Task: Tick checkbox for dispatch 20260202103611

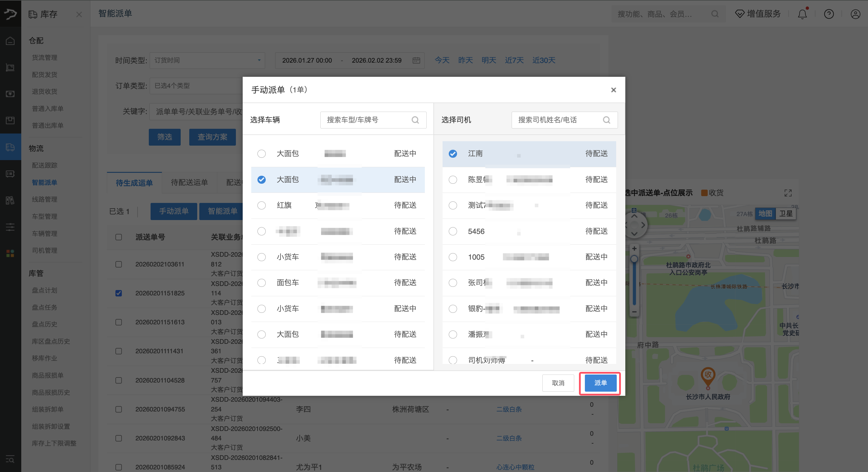Action: coord(119,264)
